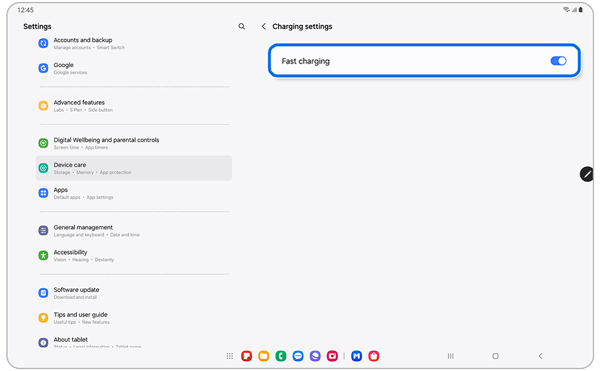This screenshot has height=371, width=600.
Task: Click the Accounts and backup icon
Action: click(x=43, y=43)
